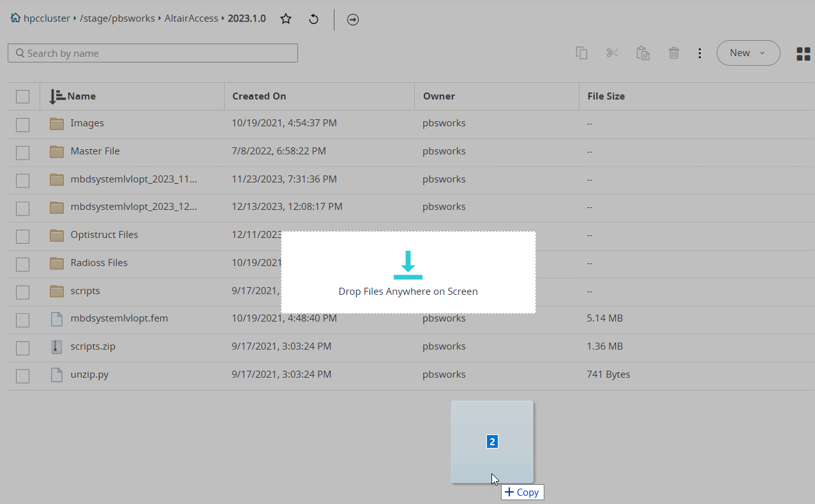This screenshot has height=504, width=815.
Task: Click the mbdsystemlvlopt_2023_12 folder icon
Action: [57, 207]
